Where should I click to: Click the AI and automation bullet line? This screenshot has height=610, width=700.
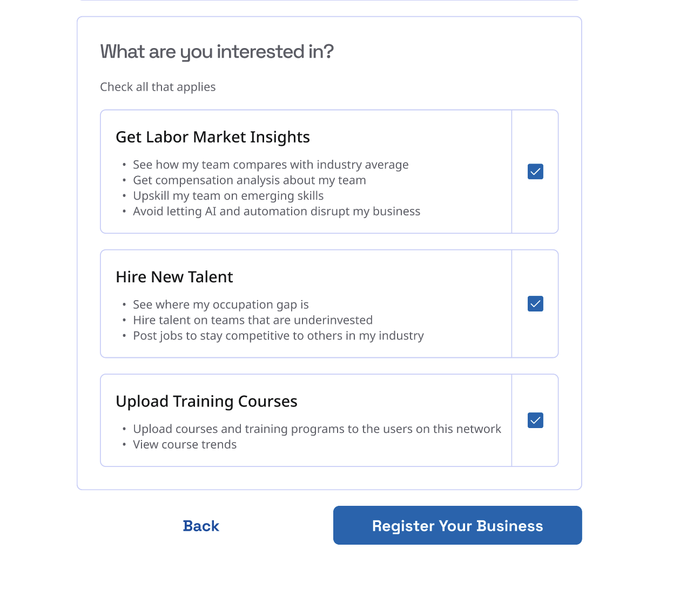277,212
